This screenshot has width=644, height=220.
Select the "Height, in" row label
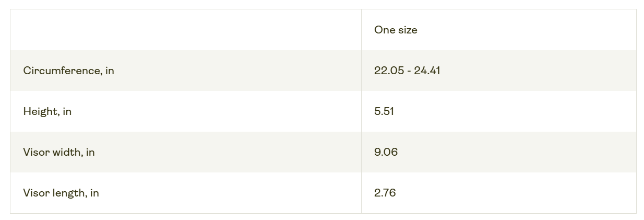[x=47, y=111]
